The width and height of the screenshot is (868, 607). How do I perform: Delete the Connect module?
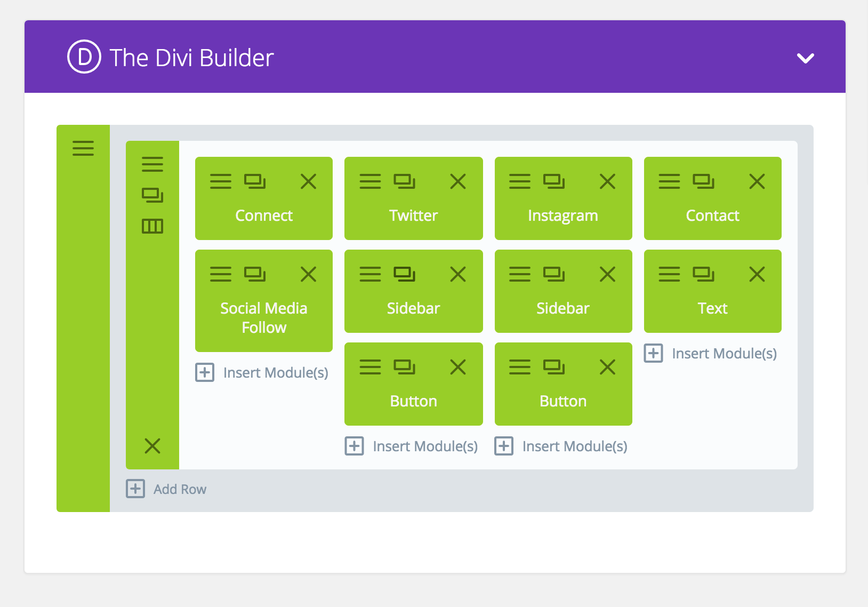[x=308, y=181]
